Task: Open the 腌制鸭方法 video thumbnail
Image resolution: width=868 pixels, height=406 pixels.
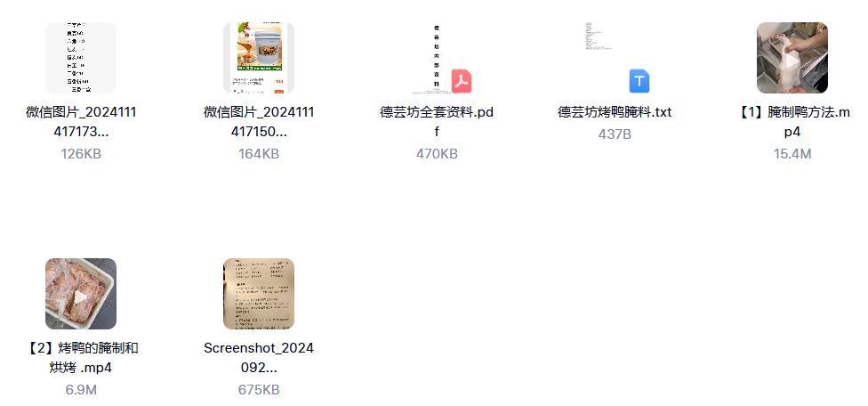Action: tap(792, 58)
